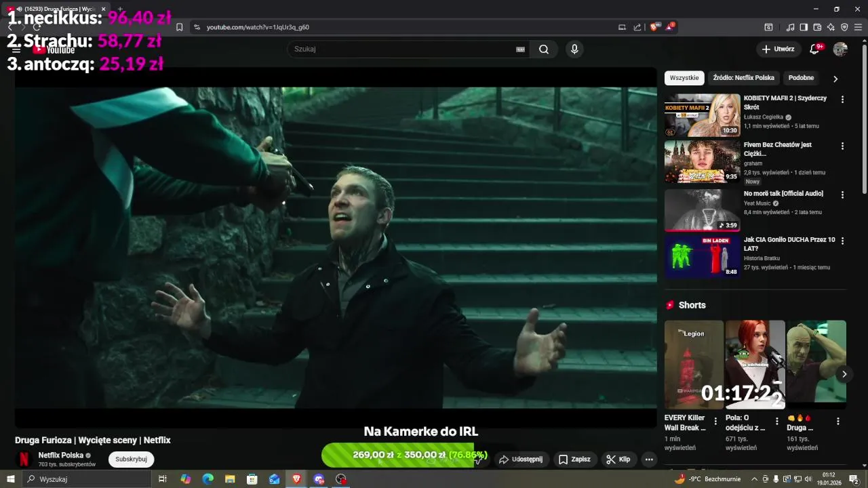Open Fivem Bez Cheatów video thumbnail
This screenshot has height=488, width=868.
pos(702,161)
